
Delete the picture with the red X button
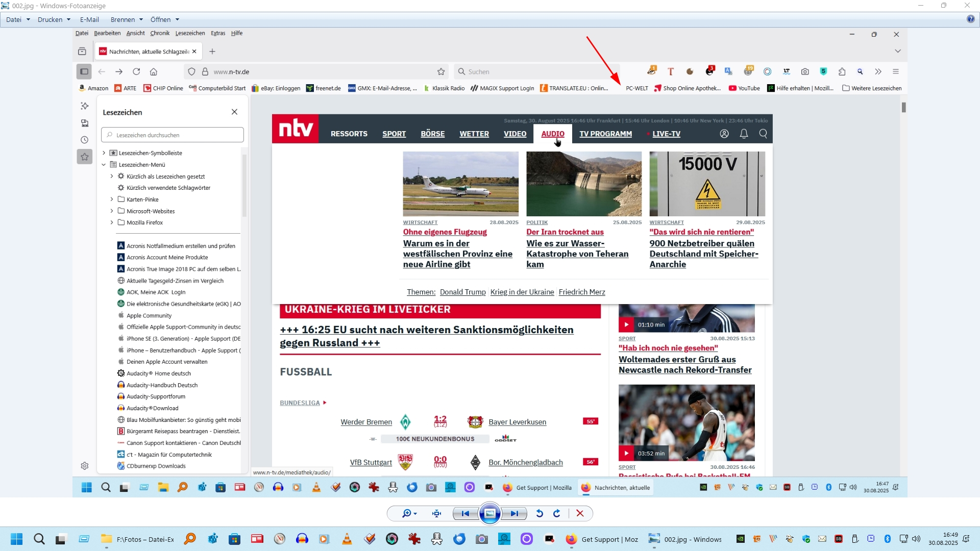click(580, 513)
